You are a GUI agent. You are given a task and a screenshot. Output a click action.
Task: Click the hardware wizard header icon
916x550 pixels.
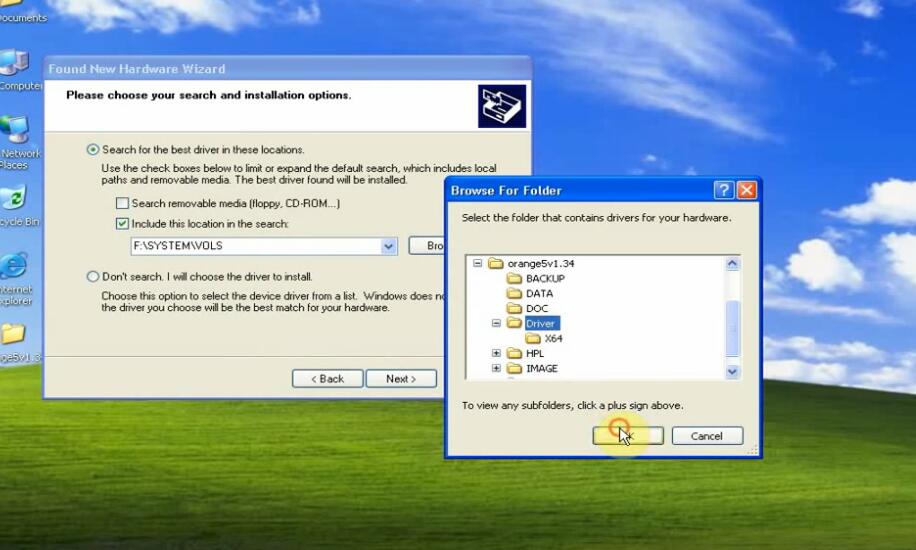pos(502,106)
